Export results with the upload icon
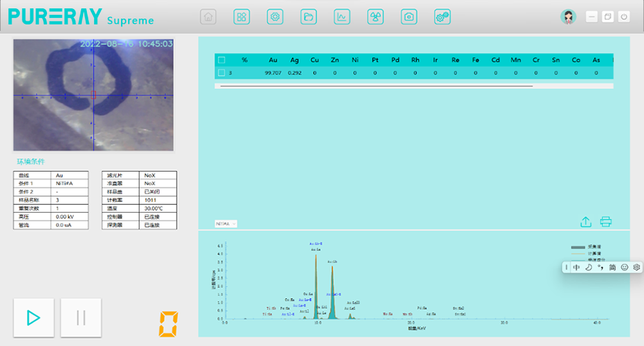The width and height of the screenshot is (644, 346). 586,222
